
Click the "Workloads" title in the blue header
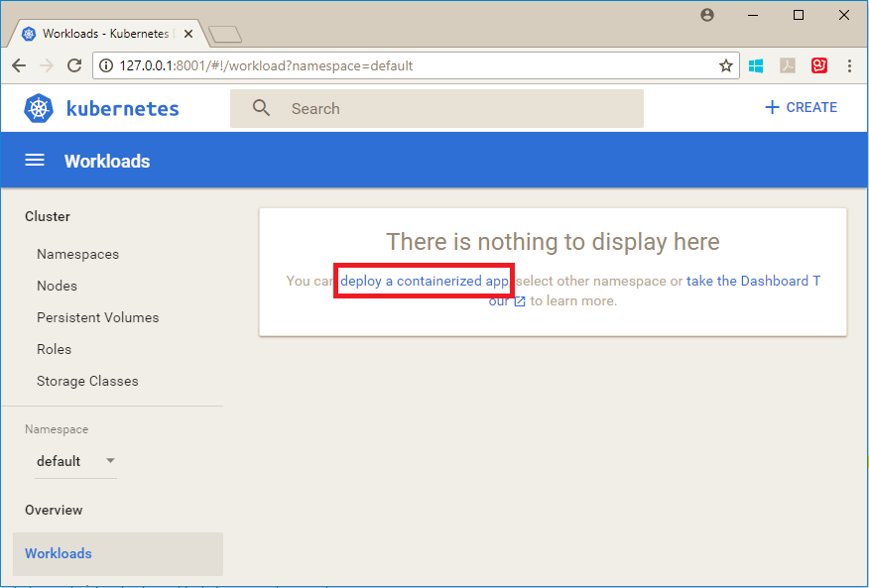pos(107,162)
